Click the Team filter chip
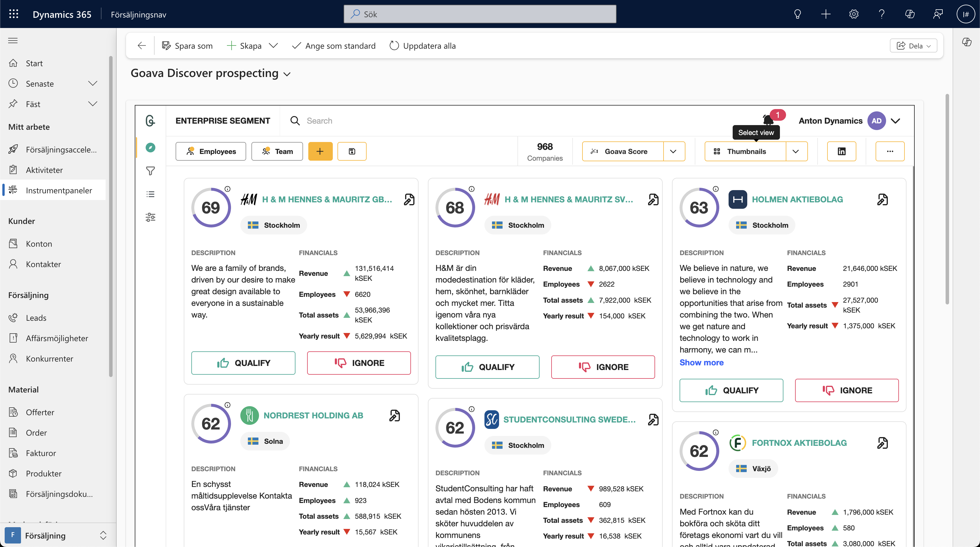 (x=277, y=151)
